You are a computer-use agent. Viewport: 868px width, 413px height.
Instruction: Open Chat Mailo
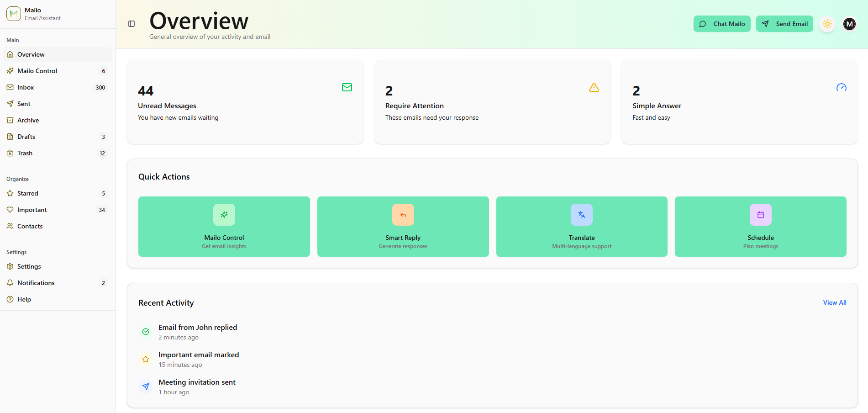point(721,24)
